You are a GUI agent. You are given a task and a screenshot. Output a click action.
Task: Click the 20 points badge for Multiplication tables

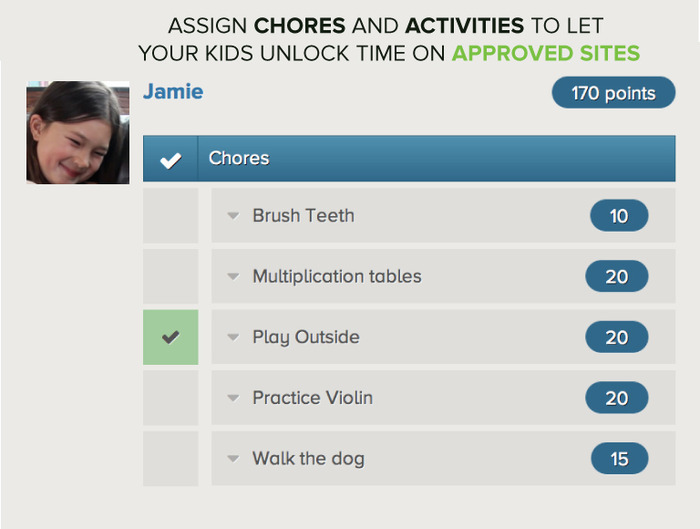point(616,277)
